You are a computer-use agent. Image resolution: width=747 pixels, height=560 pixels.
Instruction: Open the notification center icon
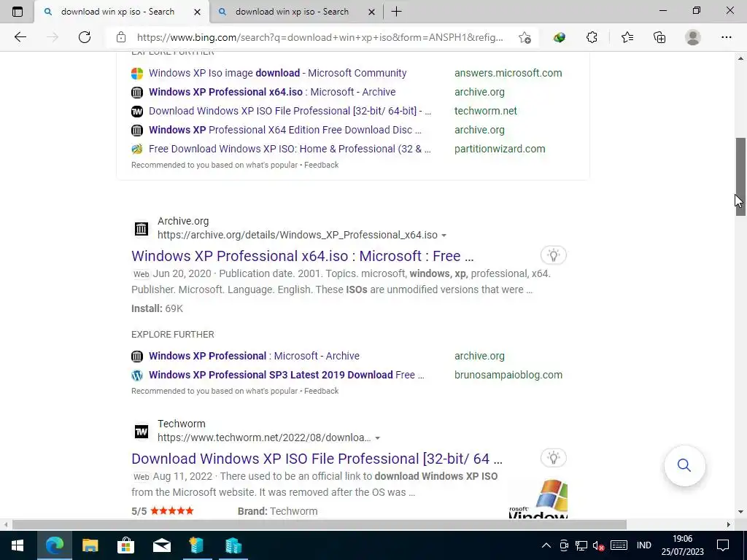point(723,545)
